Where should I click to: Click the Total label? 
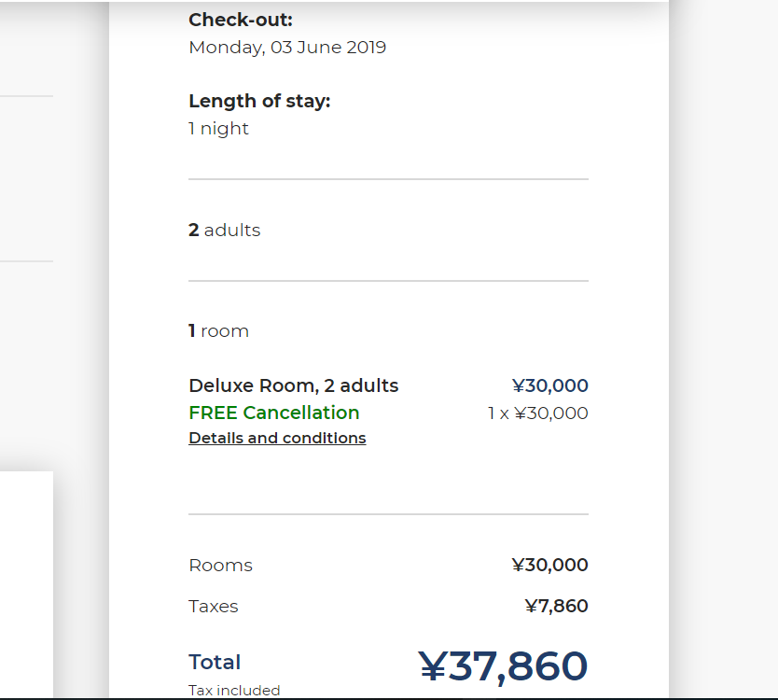click(215, 663)
